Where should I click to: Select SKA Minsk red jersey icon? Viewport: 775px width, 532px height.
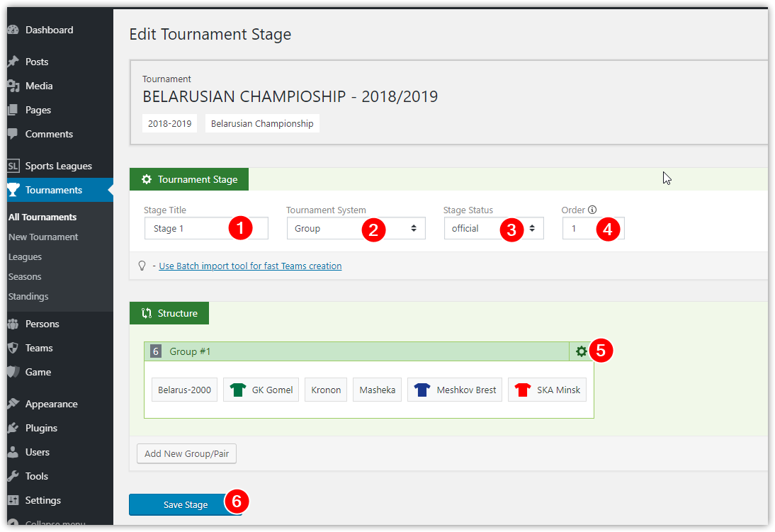522,390
